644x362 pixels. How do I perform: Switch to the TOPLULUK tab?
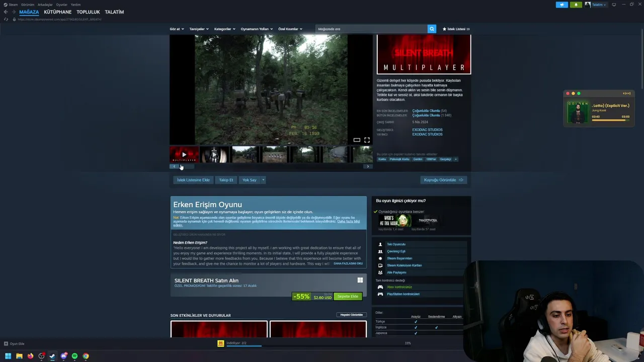tap(88, 12)
